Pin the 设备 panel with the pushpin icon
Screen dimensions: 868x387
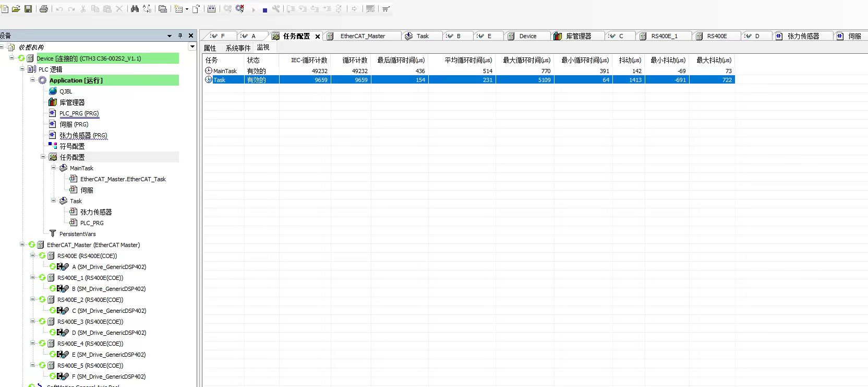point(180,36)
